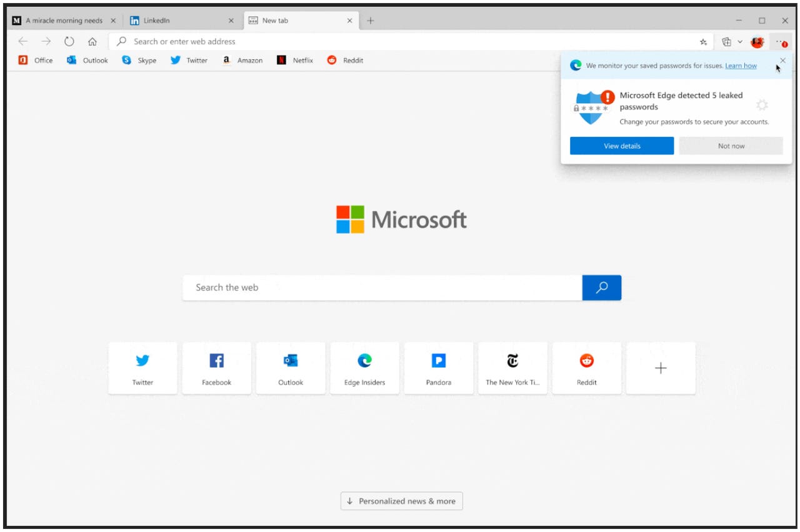Image resolution: width=800 pixels, height=532 pixels.
Task: Dismiss the alert with Not now
Action: [x=730, y=146]
